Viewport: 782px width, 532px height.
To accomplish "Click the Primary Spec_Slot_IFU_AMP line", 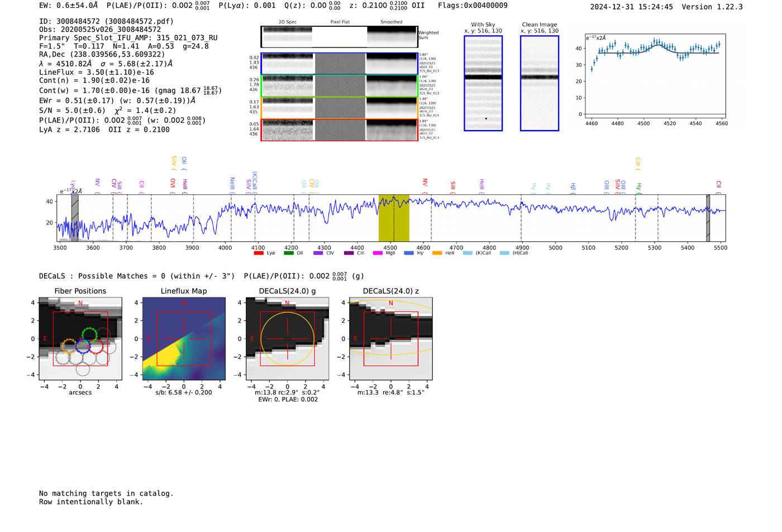I will pos(128,37).
